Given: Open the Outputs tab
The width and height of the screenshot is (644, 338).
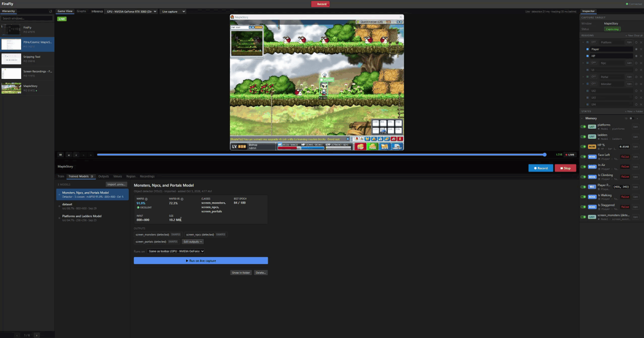Looking at the screenshot, I should coord(104,177).
